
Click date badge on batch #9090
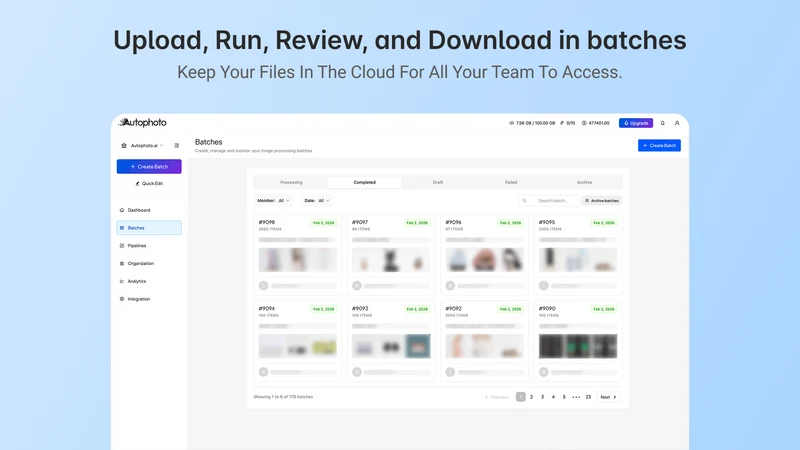pos(604,309)
